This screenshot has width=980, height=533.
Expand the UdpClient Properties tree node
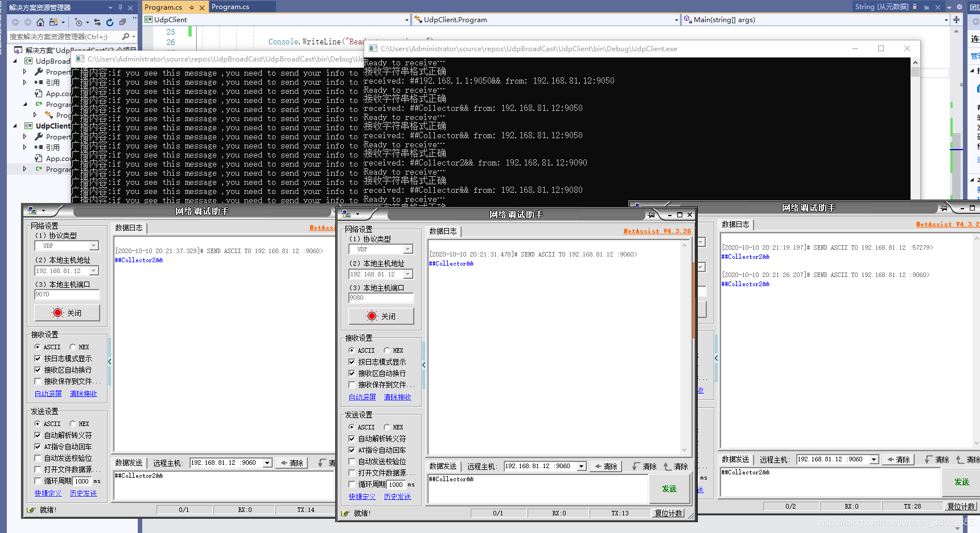pyautogui.click(x=24, y=137)
